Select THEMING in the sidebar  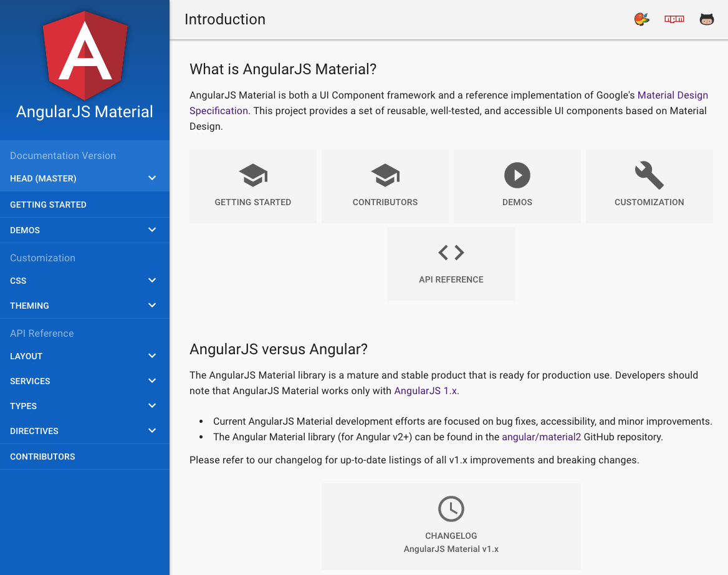pos(29,306)
